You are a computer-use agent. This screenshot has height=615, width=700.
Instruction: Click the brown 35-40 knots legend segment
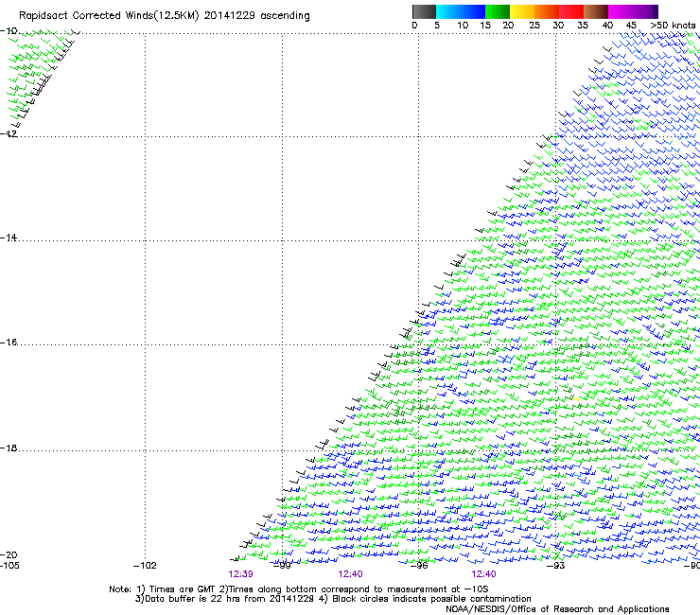(x=596, y=11)
